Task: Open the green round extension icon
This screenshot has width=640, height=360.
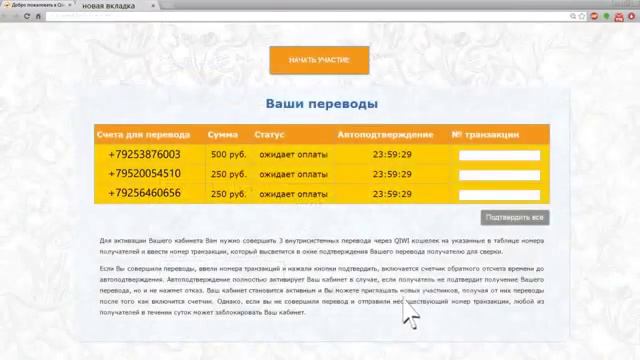Action: 607,16
